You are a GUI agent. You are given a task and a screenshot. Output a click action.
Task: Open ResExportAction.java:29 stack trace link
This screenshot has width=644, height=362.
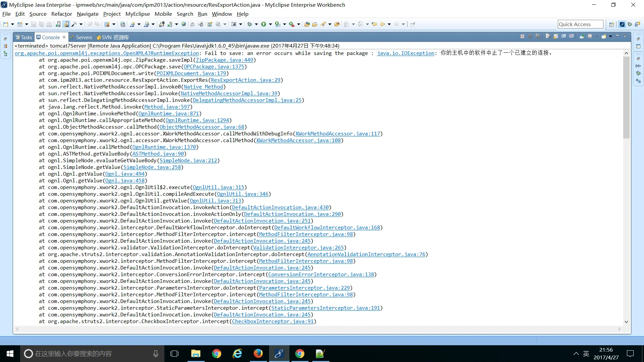246,80
